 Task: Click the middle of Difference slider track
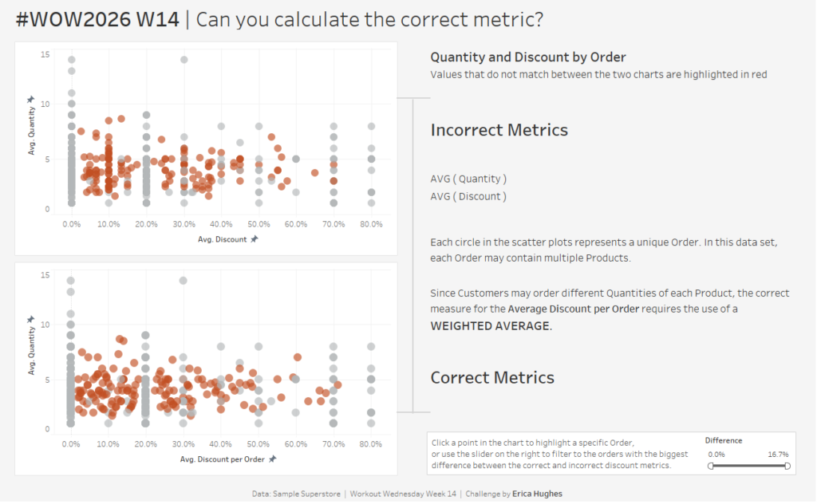[748, 466]
